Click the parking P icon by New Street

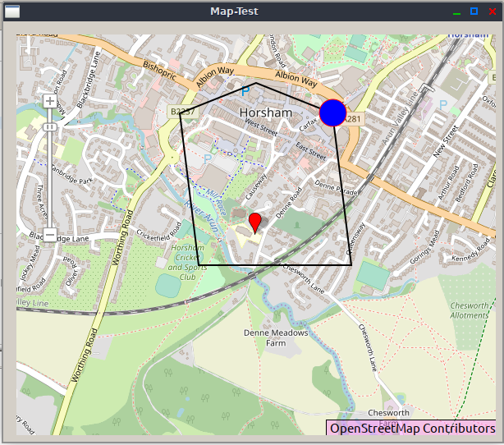444,104
